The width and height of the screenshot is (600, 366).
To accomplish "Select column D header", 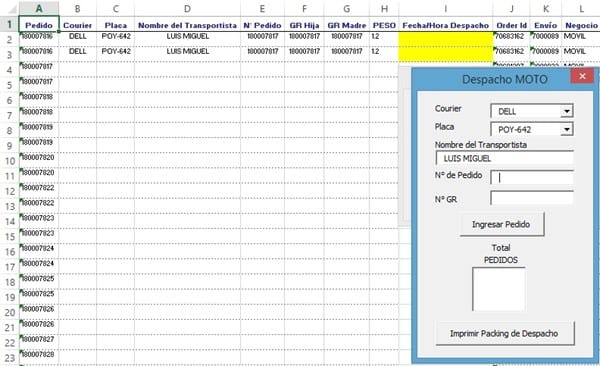I will [x=187, y=8].
